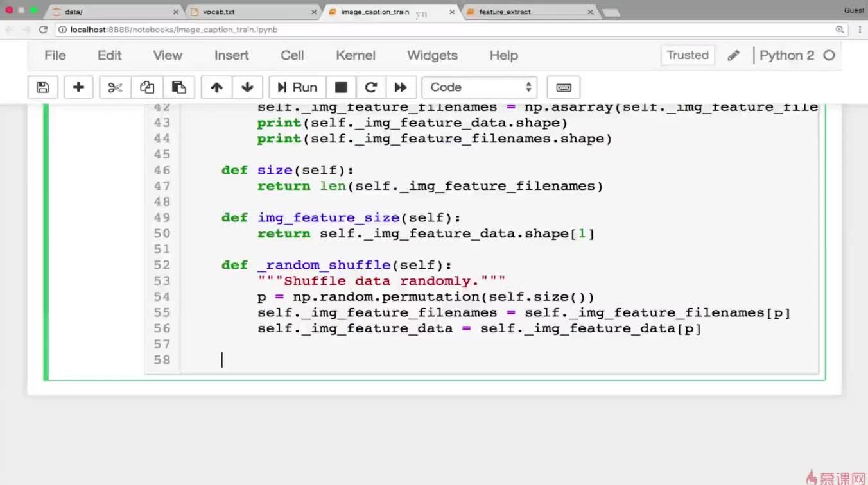Close the data/ tab
The width and height of the screenshot is (868, 485).
pyautogui.click(x=176, y=12)
